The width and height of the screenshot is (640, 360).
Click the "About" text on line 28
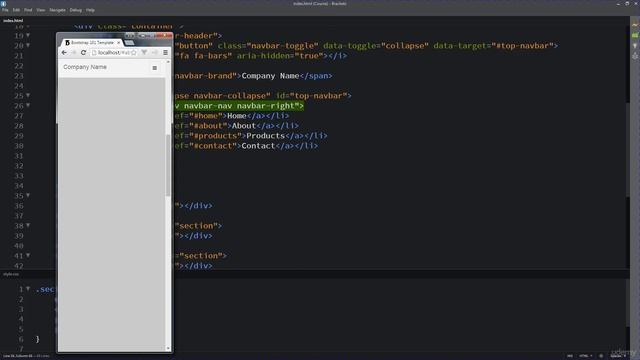[x=244, y=126]
